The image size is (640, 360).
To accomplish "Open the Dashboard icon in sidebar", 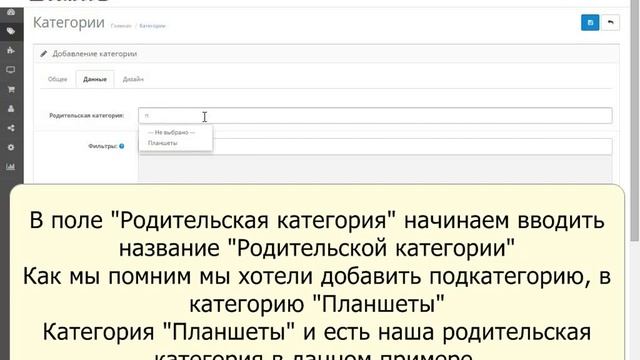I will (x=11, y=12).
